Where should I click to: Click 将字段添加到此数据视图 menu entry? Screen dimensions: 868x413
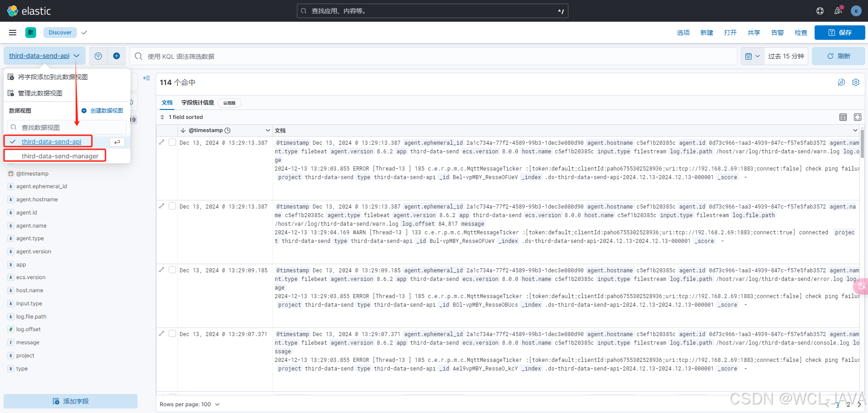pyautogui.click(x=67, y=77)
